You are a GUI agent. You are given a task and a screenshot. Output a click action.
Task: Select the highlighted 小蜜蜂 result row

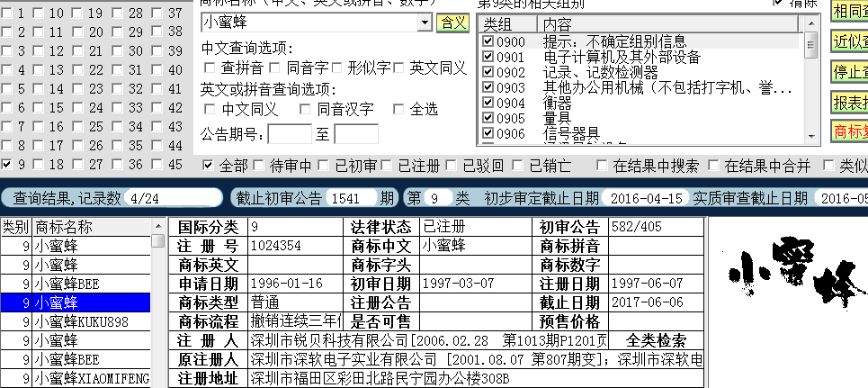point(76,302)
